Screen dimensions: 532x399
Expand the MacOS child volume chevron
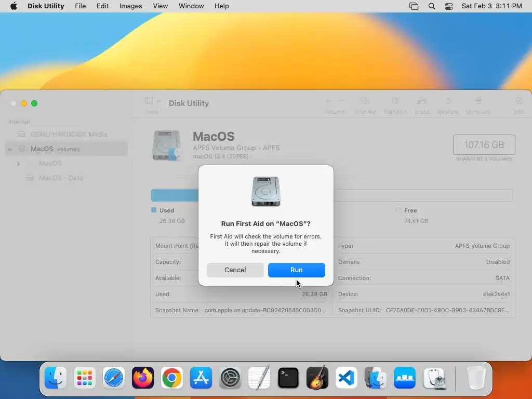pyautogui.click(x=18, y=164)
